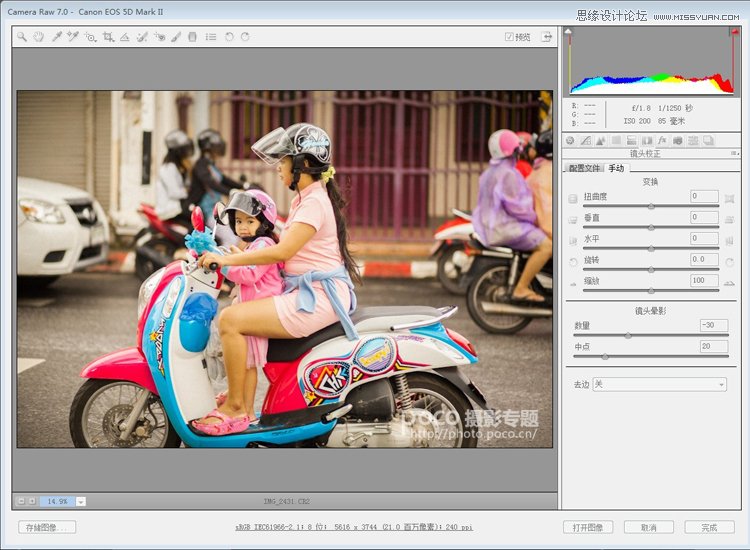The image size is (750, 550).
Task: Select the Zoom tool in toolbar
Action: (21, 37)
